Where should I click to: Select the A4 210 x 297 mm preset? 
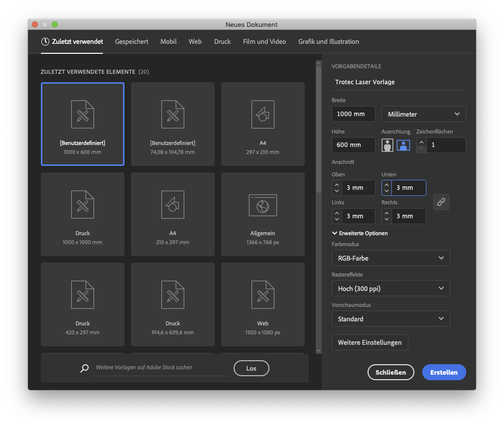[x=172, y=214]
